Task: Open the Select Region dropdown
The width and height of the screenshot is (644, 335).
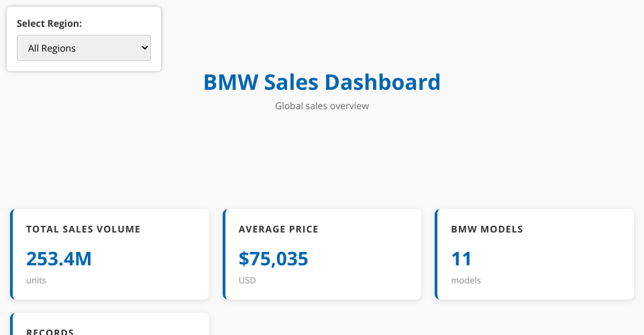Action: click(84, 48)
